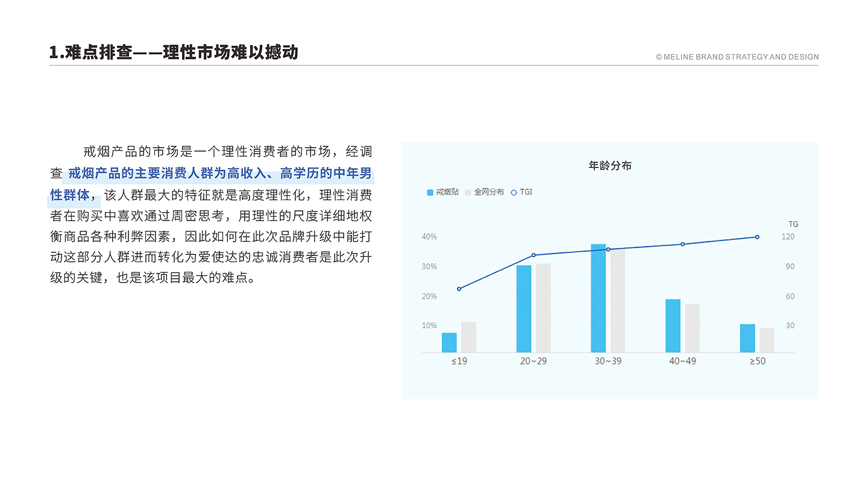Select the gray 全网分布 bar for 20~29
The width and height of the screenshot is (868, 488).
click(543, 308)
